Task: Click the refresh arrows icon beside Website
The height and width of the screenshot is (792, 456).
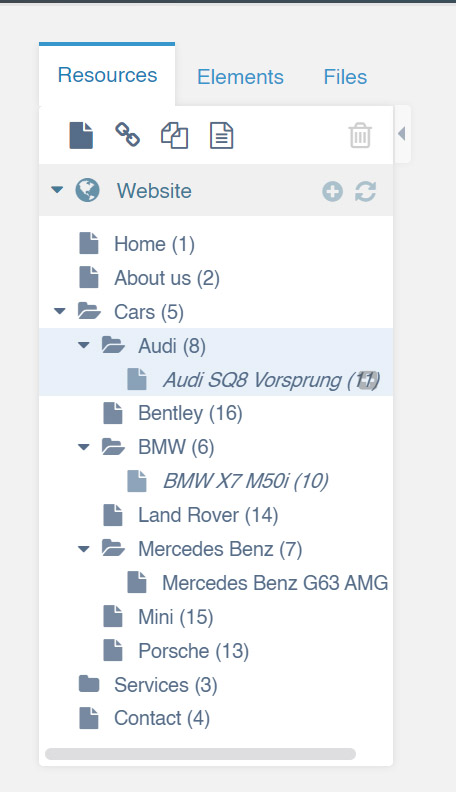Action: pyautogui.click(x=366, y=191)
